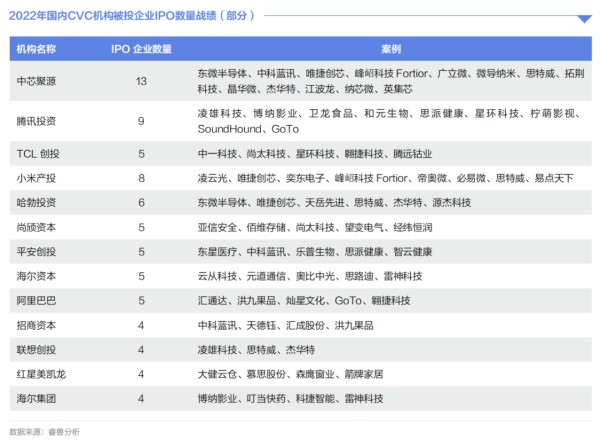This screenshot has height=447, width=600.
Task: Select the 'TCL 创投' institution name
Action: point(38,154)
